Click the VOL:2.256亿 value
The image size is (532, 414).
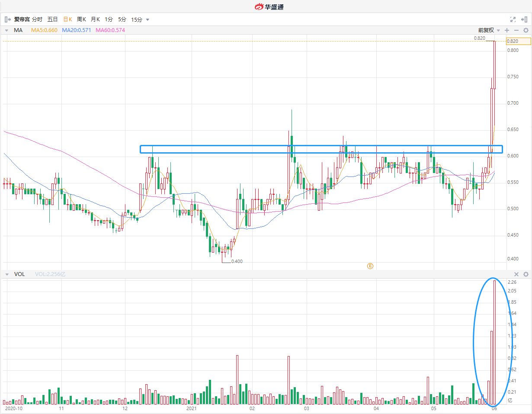tap(50, 274)
